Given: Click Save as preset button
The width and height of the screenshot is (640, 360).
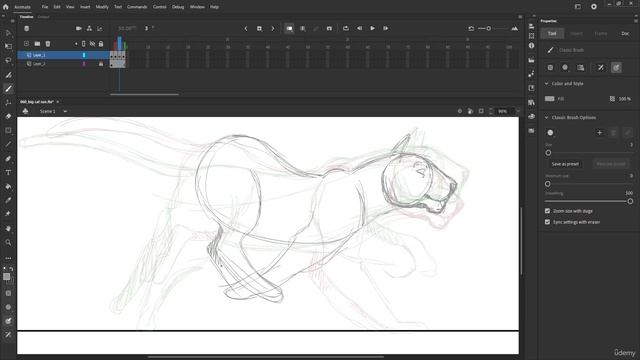Looking at the screenshot, I should coord(565,164).
